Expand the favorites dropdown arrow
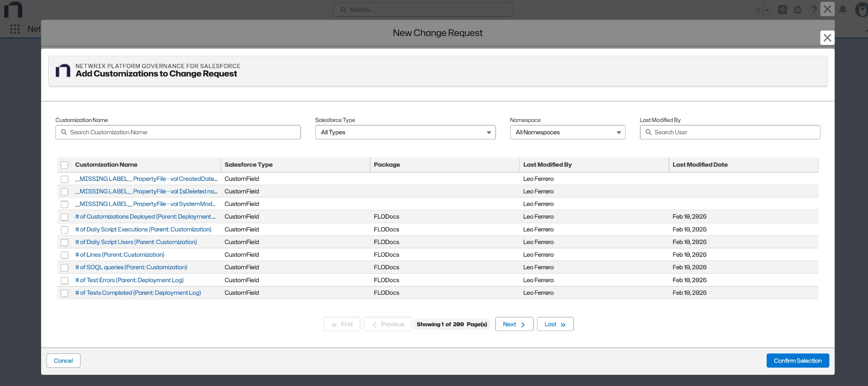Screen dimensions: 868x386 coord(767,9)
